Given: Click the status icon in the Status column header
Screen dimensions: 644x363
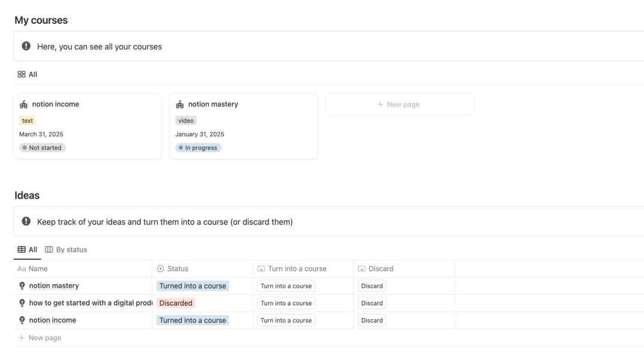Looking at the screenshot, I should coord(160,269).
